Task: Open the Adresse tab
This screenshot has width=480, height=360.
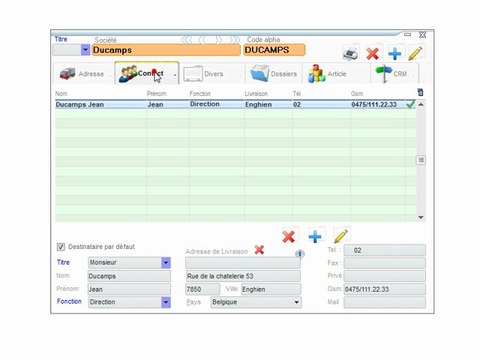Action: click(82, 74)
